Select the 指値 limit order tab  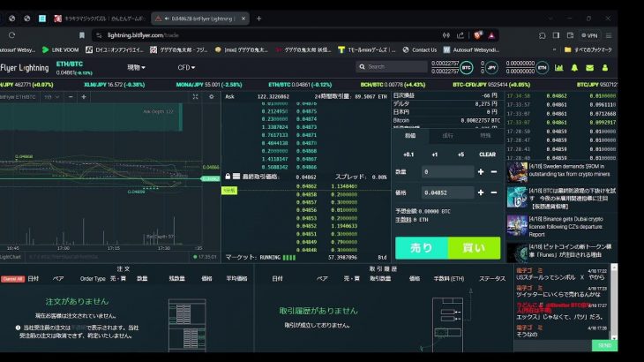pos(410,136)
